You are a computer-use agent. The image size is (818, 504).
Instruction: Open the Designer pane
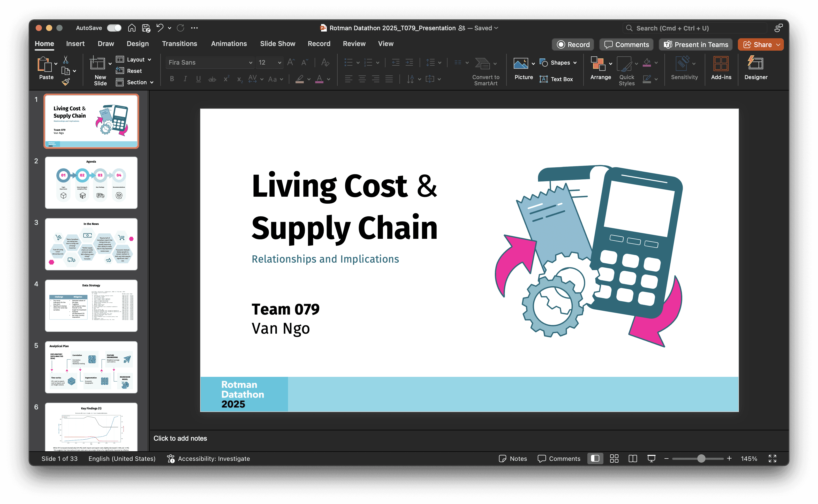click(756, 68)
